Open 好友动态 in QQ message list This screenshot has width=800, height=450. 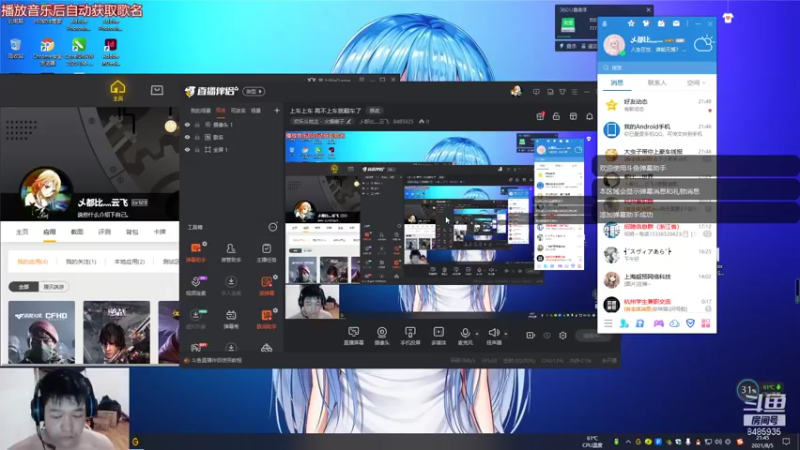[657, 105]
